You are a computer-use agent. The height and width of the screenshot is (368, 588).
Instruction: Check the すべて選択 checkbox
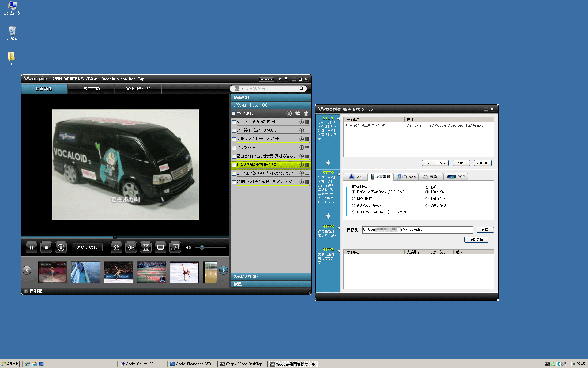[234, 113]
